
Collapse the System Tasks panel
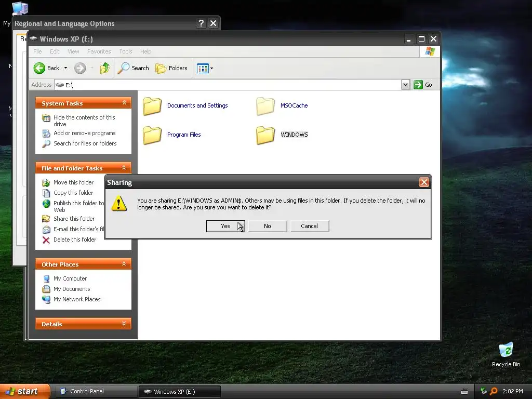point(124,103)
